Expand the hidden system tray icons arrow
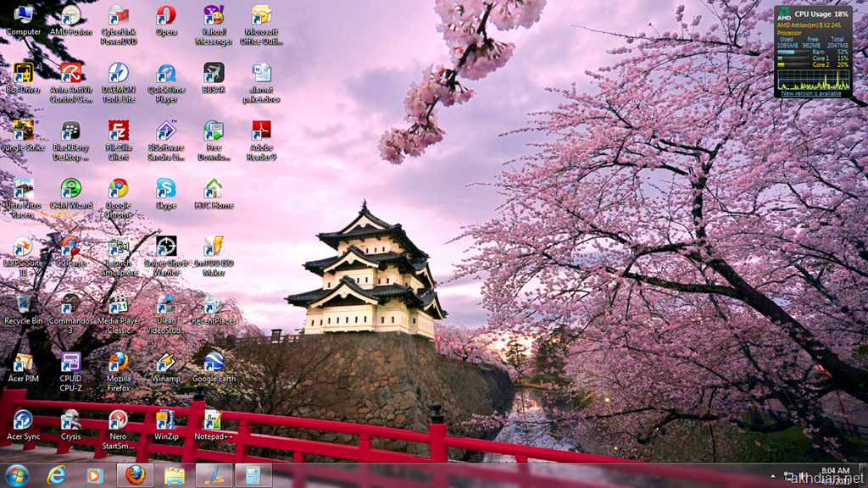Screen dimensions: 868x488 coord(773,475)
